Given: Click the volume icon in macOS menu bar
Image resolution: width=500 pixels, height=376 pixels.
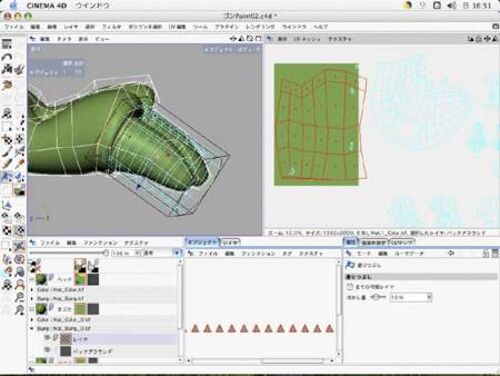Looking at the screenshot, I should click(x=452, y=5).
